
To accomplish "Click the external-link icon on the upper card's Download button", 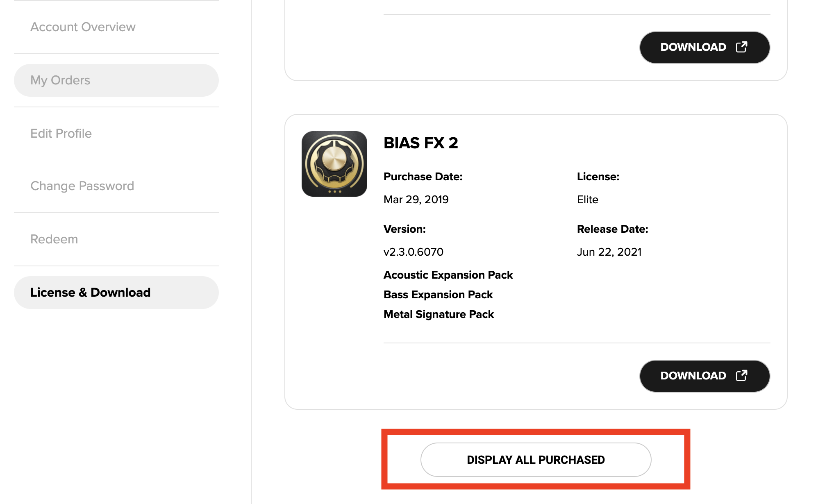I will point(741,47).
